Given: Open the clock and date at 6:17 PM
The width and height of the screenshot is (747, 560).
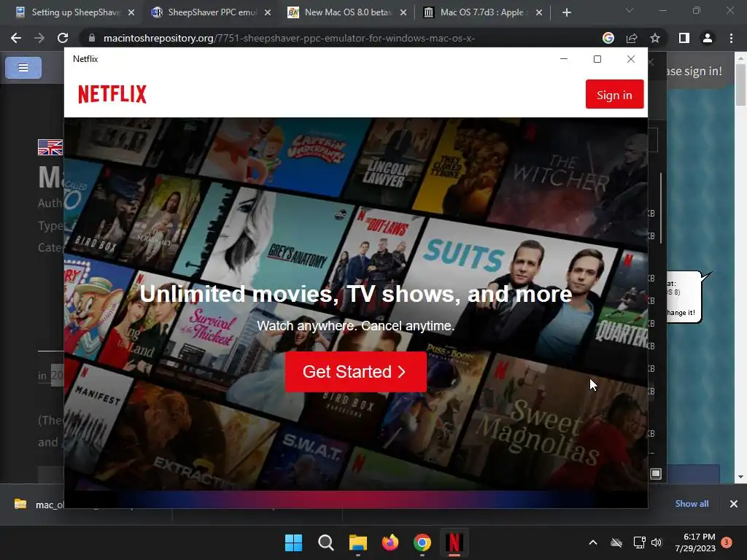Looking at the screenshot, I should (695, 542).
